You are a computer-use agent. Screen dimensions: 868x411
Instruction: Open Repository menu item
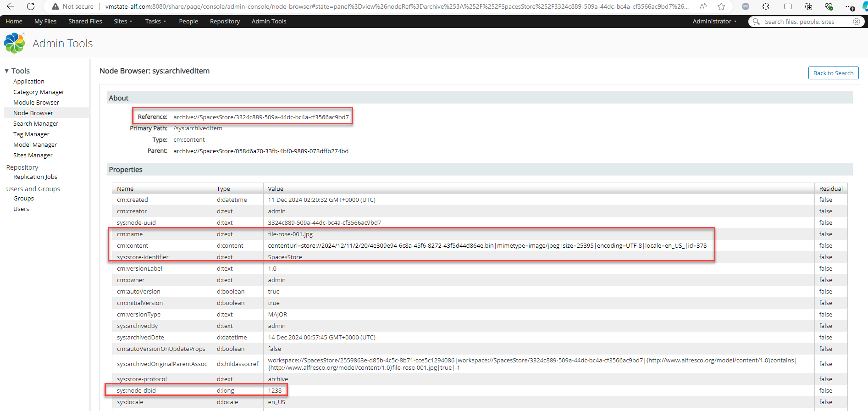tap(225, 22)
